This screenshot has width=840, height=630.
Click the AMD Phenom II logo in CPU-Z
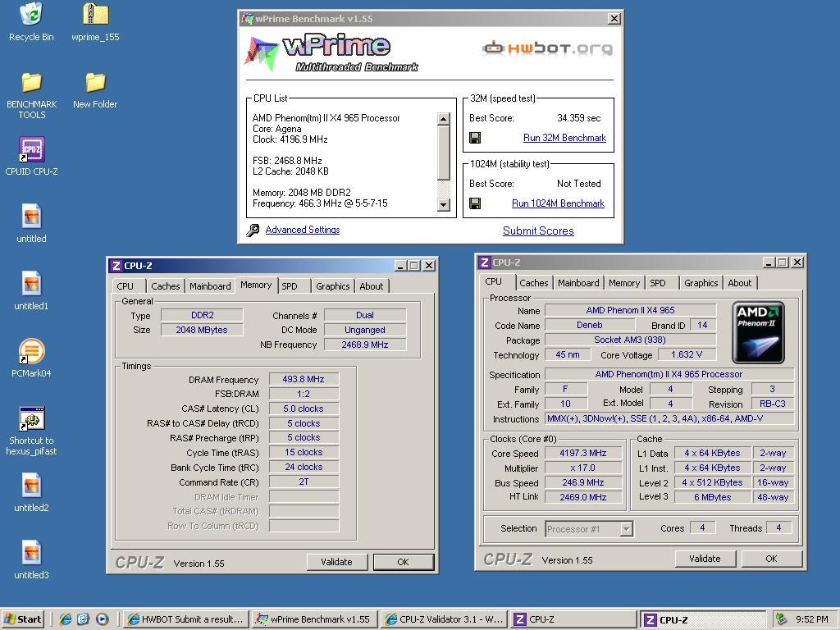758,332
